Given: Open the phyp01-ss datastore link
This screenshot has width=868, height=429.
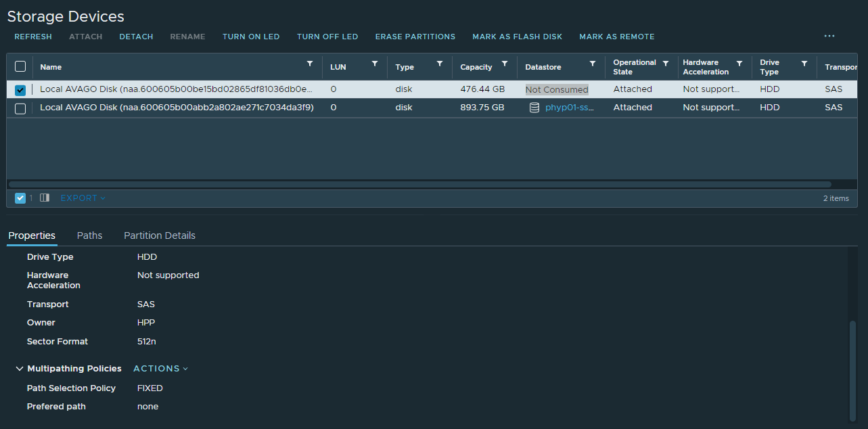Looking at the screenshot, I should tap(570, 108).
